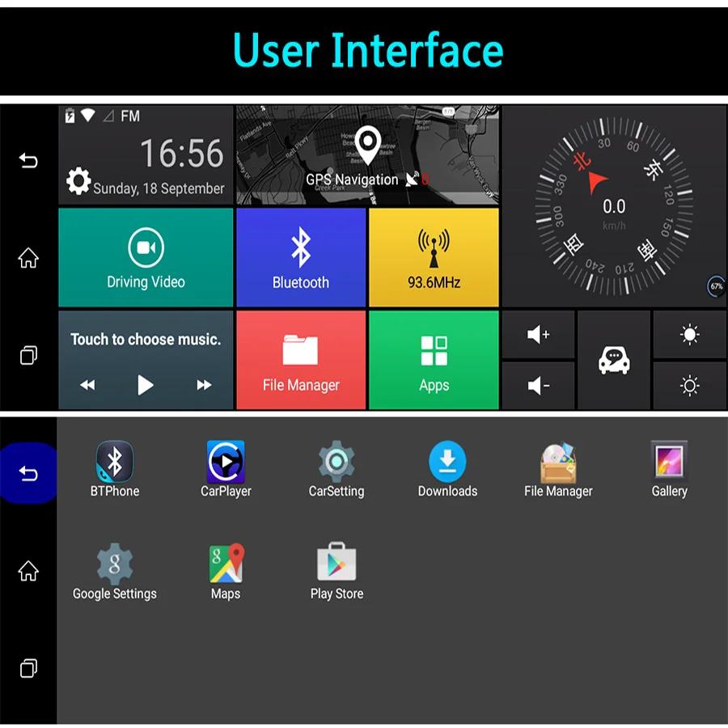This screenshot has width=728, height=728.
Task: Open recent apps on top screen
Action: point(28,355)
